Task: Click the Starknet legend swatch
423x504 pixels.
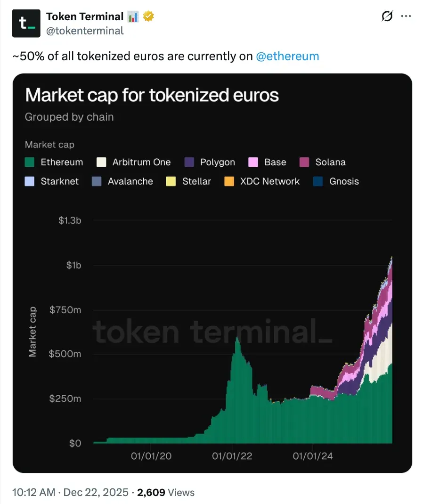Action: pos(30,181)
